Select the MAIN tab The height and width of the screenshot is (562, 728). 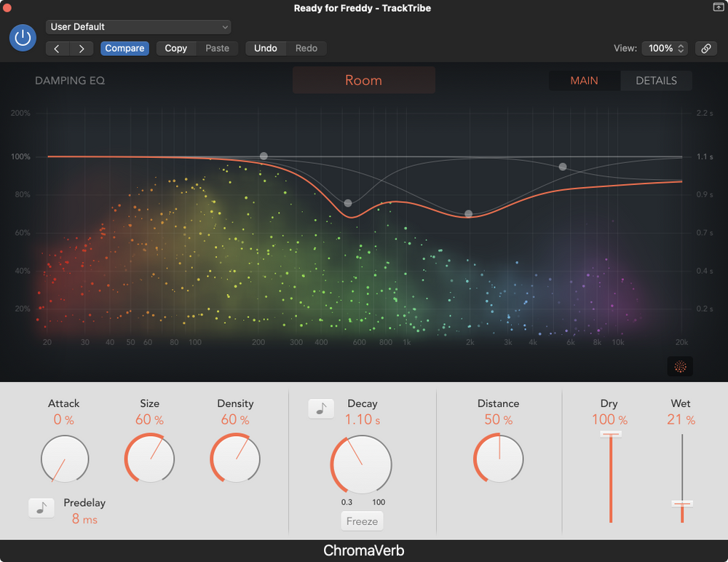point(585,80)
